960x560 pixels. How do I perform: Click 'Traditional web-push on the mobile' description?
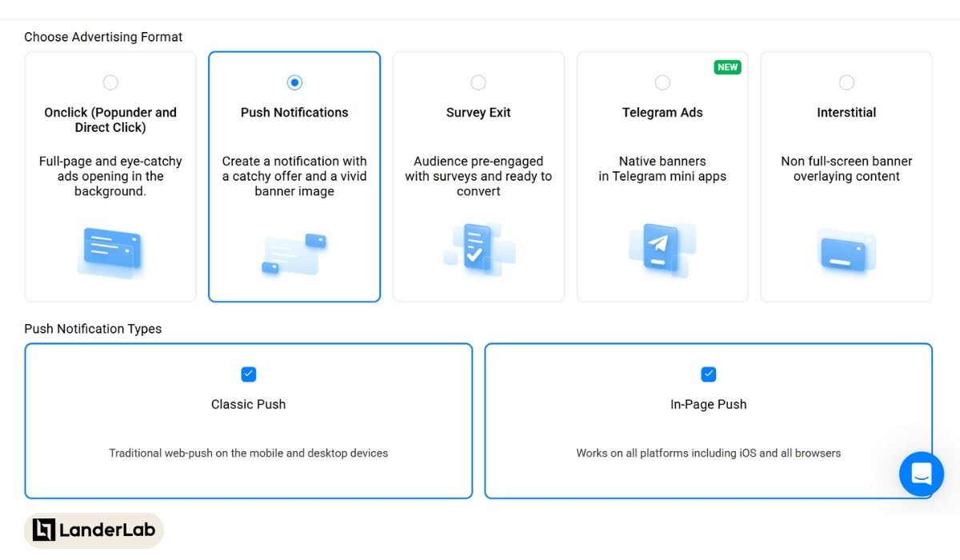coord(249,453)
